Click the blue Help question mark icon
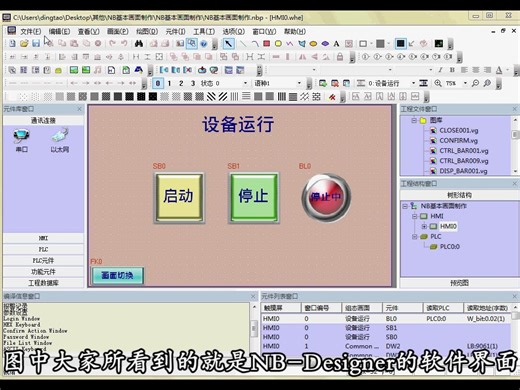The width and height of the screenshot is (520, 390). pyautogui.click(x=203, y=44)
